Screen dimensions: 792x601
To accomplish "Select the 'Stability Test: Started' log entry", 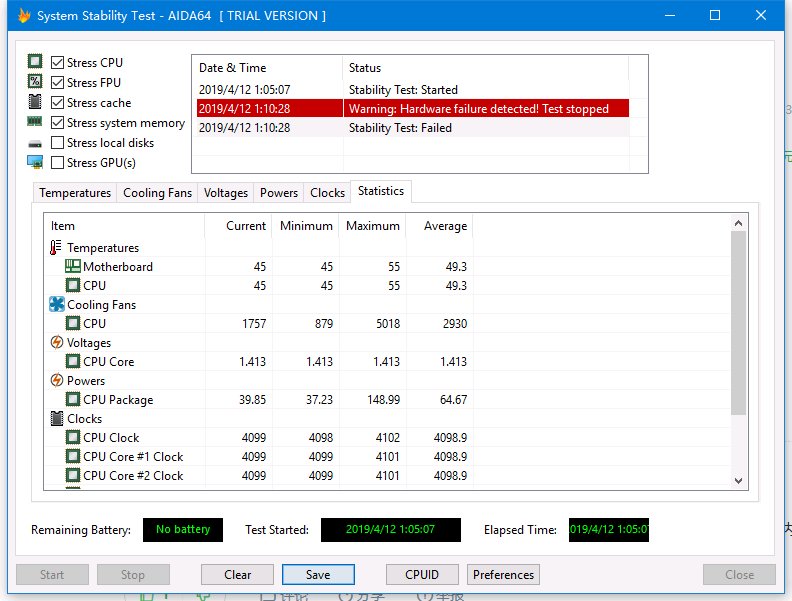I will [x=413, y=89].
